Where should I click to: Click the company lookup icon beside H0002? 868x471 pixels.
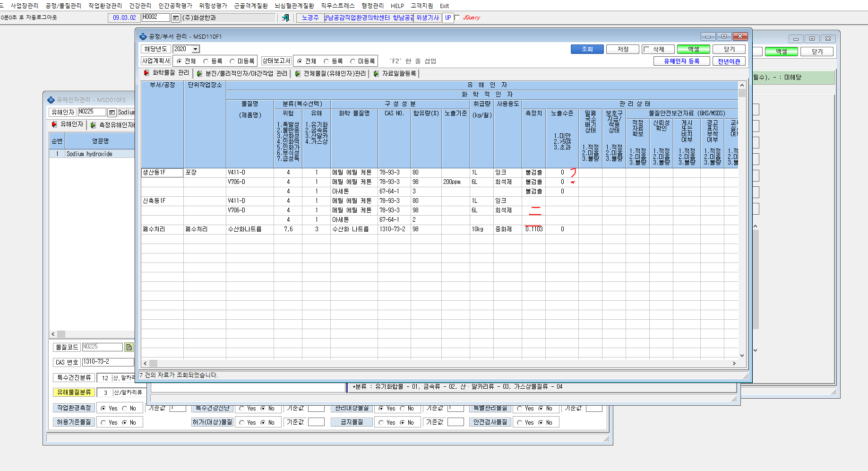point(175,18)
